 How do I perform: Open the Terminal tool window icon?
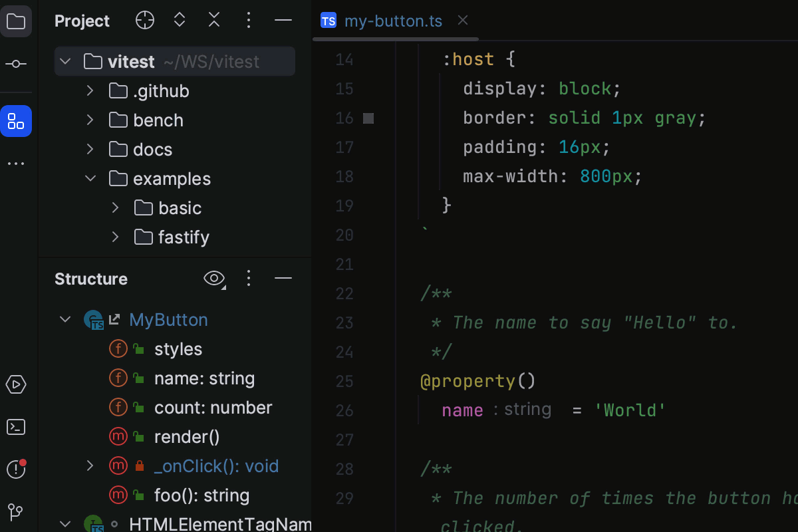pos(16,427)
